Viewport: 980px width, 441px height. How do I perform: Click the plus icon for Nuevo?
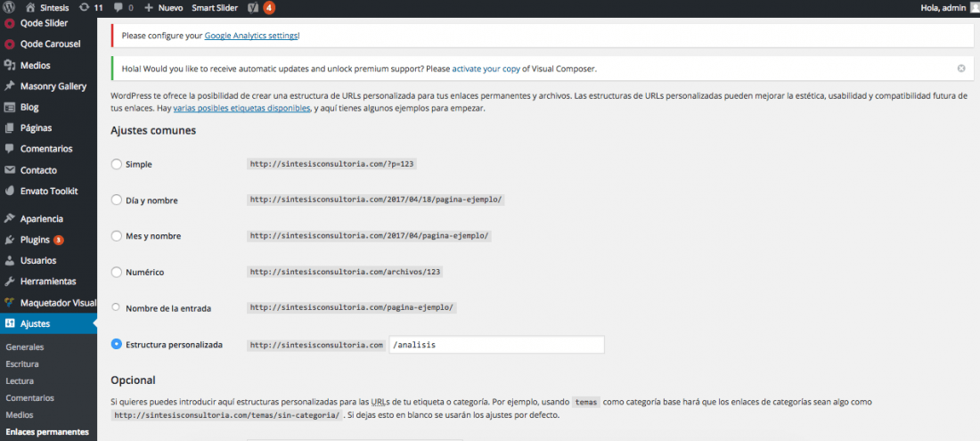click(x=148, y=8)
